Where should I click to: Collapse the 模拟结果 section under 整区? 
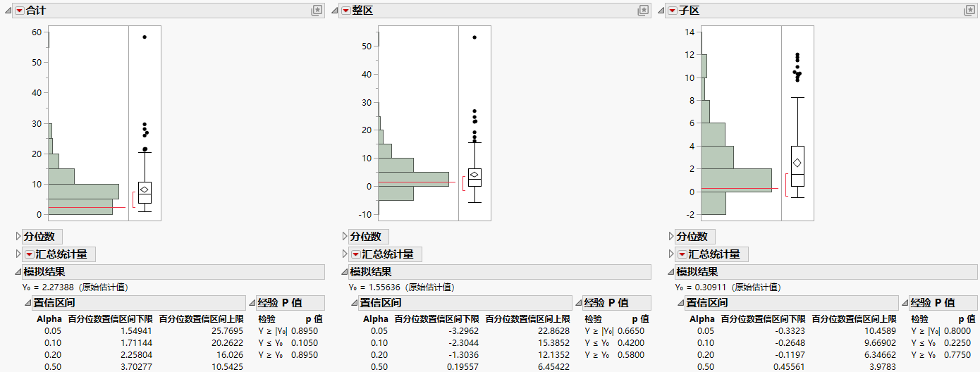pos(344,272)
